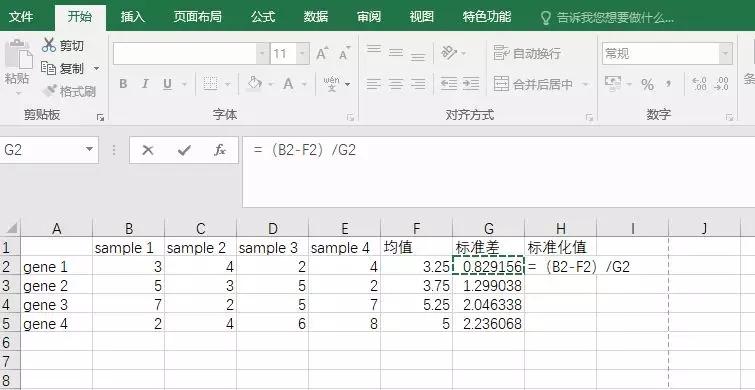
Task: Toggle underline formatting
Action: click(167, 84)
